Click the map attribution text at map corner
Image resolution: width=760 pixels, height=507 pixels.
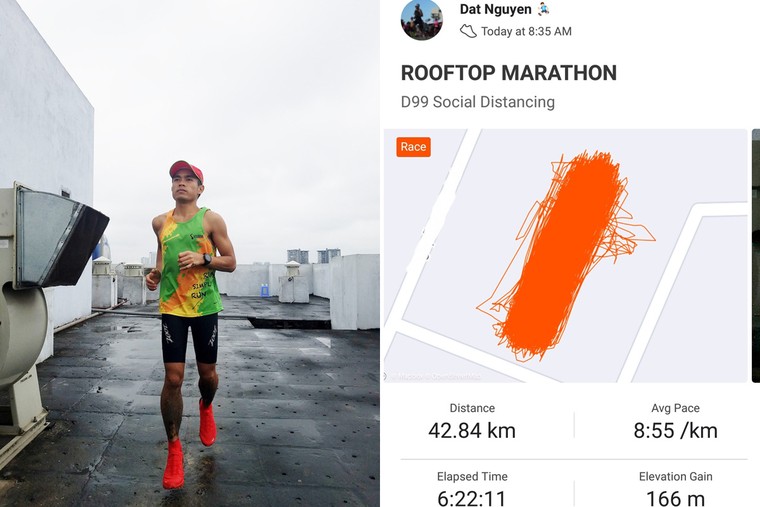(x=433, y=376)
